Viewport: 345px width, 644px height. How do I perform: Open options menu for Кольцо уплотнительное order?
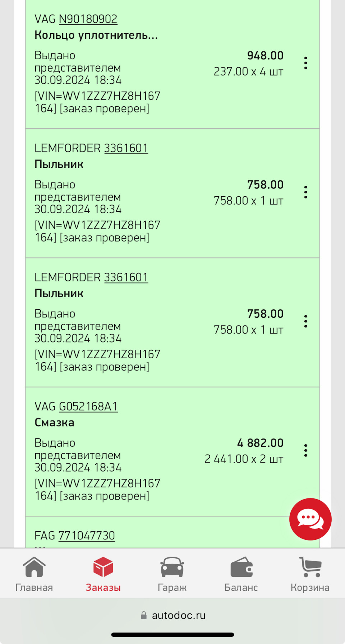point(305,63)
